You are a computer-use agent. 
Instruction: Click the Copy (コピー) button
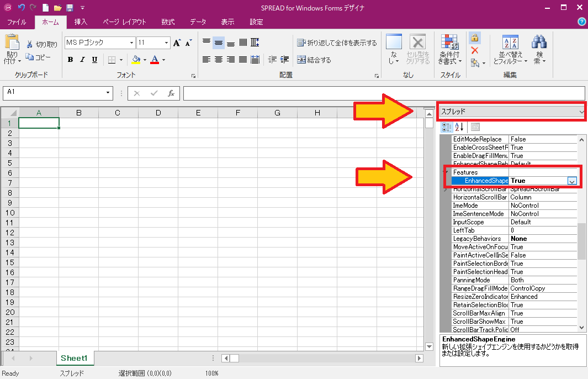coord(38,57)
